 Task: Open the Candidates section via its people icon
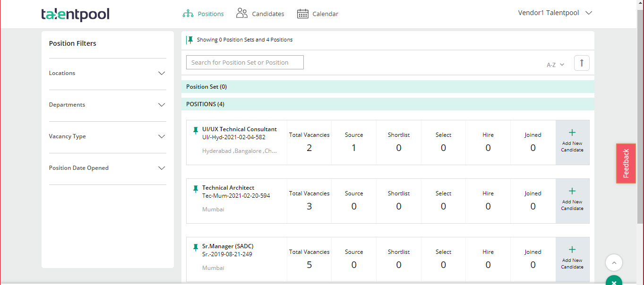click(242, 13)
